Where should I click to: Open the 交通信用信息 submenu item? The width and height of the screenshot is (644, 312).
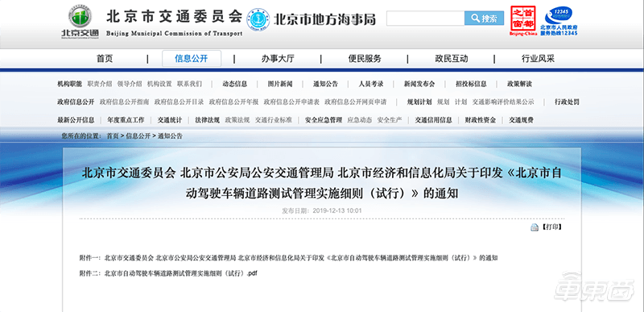[x=433, y=120]
